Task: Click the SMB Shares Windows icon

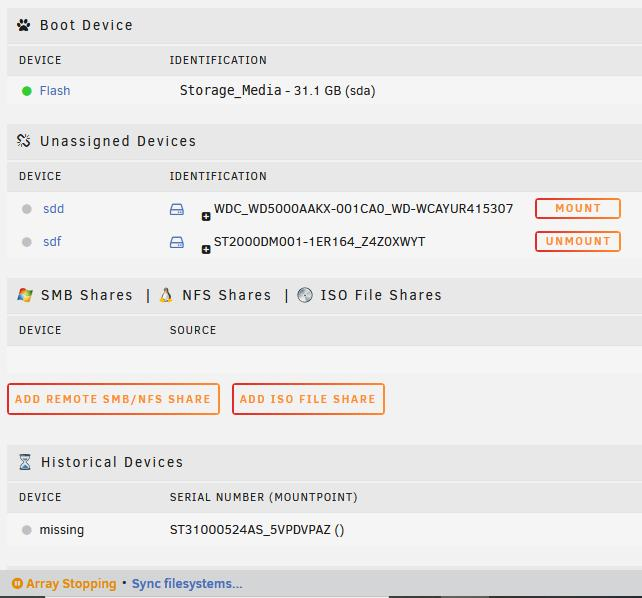Action: [25, 295]
